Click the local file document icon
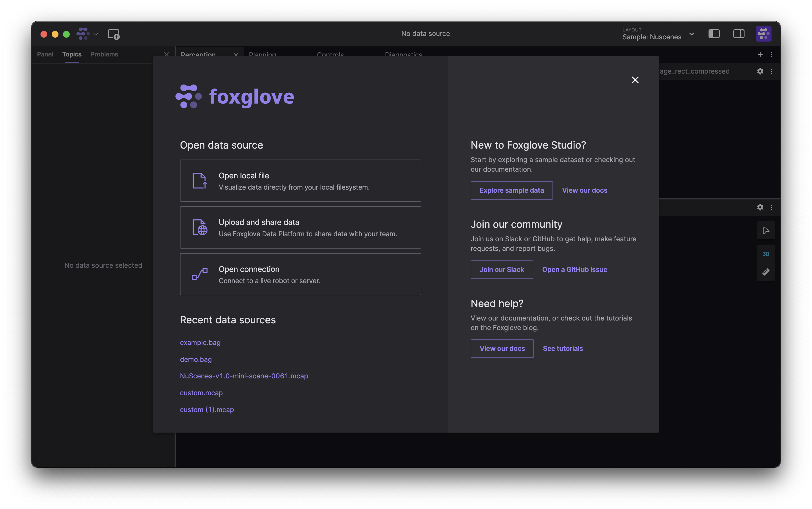The height and width of the screenshot is (509, 812). (199, 181)
